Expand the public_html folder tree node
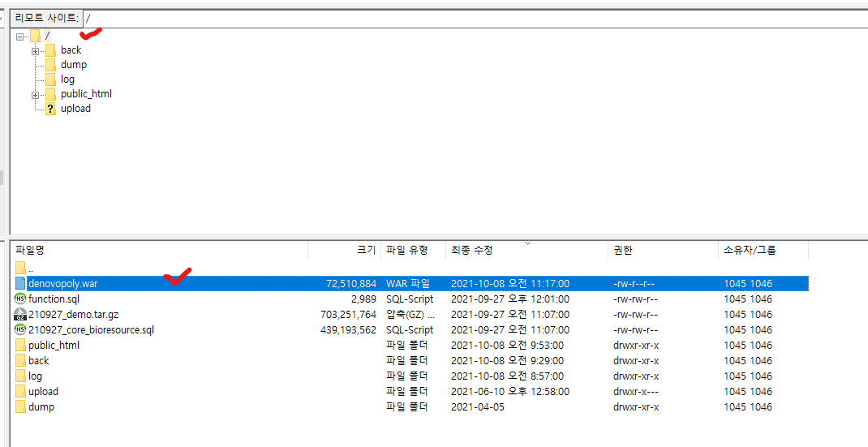The image size is (868, 447). click(x=36, y=95)
